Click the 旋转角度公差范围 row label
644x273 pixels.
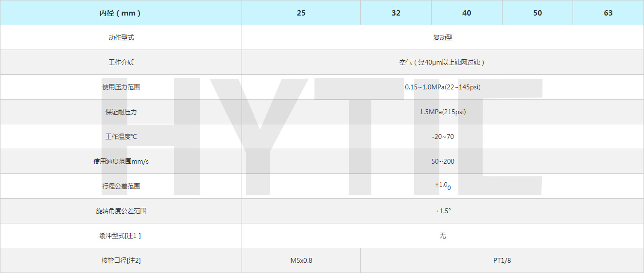pyautogui.click(x=121, y=211)
